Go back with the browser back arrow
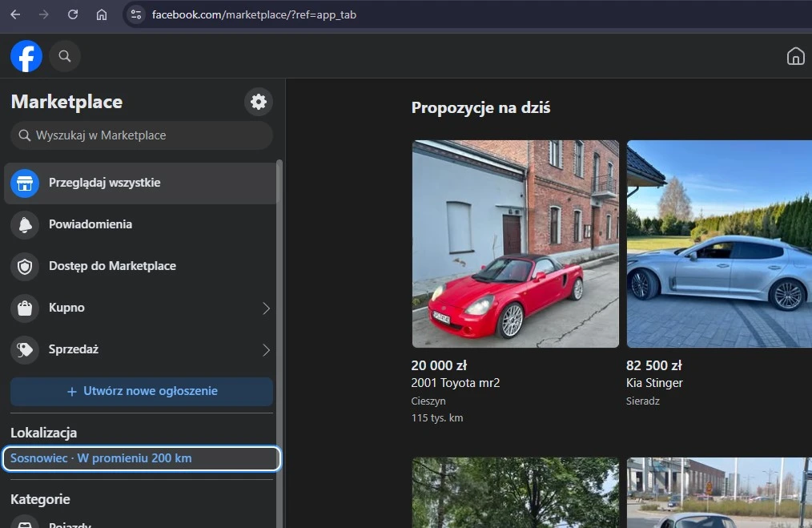The image size is (812, 528). [x=15, y=14]
